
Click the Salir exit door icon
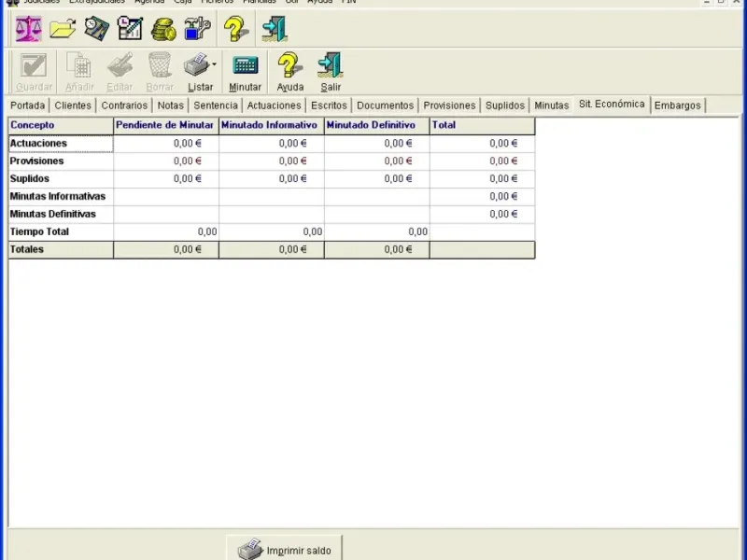[x=331, y=65]
